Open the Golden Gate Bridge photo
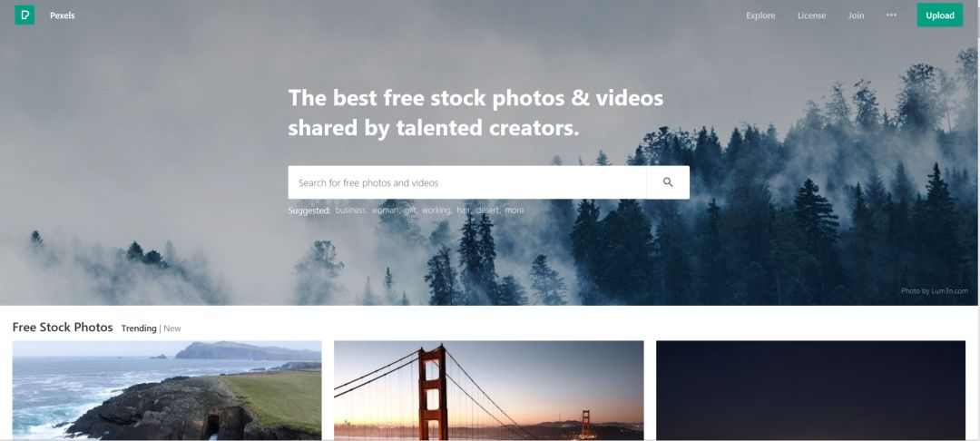 (489, 390)
